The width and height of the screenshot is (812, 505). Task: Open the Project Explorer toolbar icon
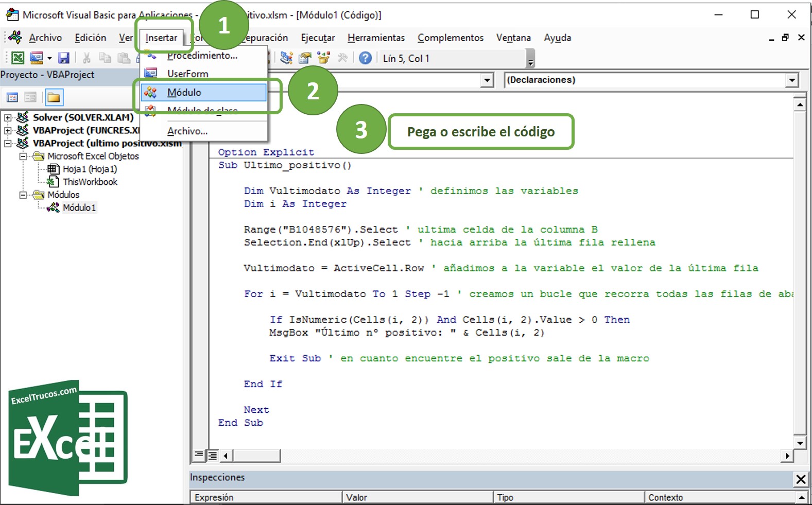[x=287, y=58]
